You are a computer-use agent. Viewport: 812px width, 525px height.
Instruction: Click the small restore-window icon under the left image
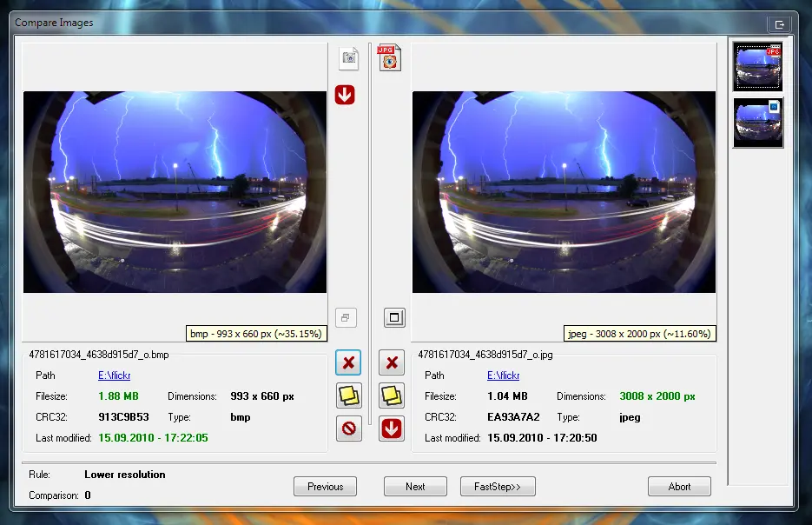[346, 318]
